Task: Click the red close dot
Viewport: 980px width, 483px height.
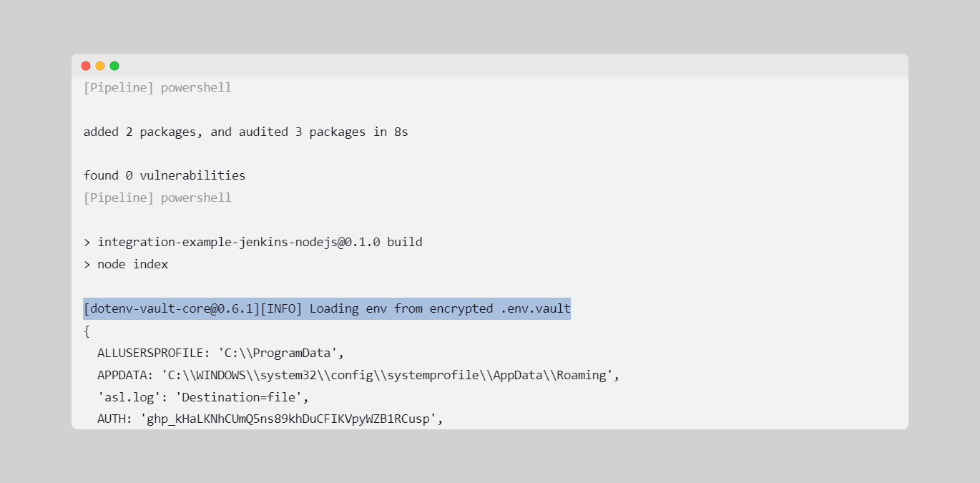Action: click(x=86, y=66)
